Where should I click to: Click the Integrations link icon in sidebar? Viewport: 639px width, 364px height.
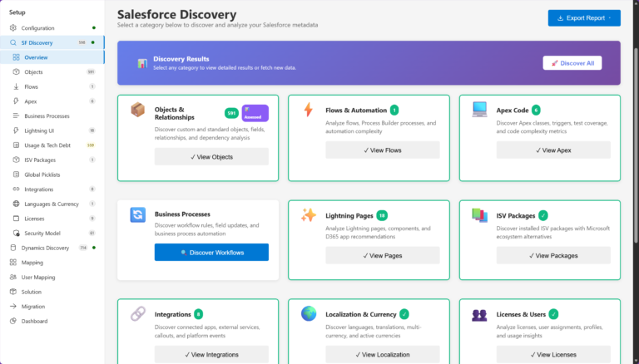click(x=16, y=189)
